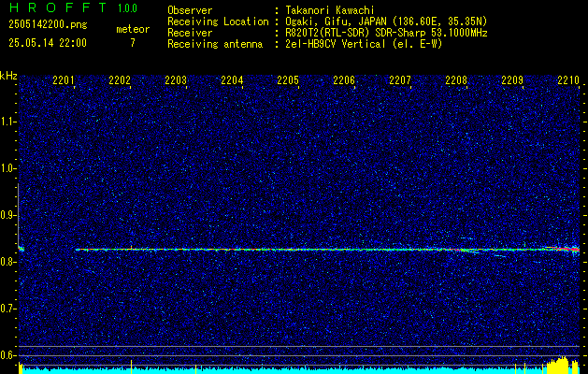Click the filename 2505142200.png

click(x=48, y=25)
